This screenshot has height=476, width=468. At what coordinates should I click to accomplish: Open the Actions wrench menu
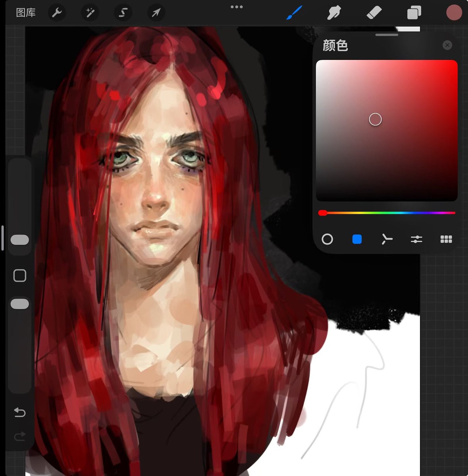pyautogui.click(x=57, y=13)
